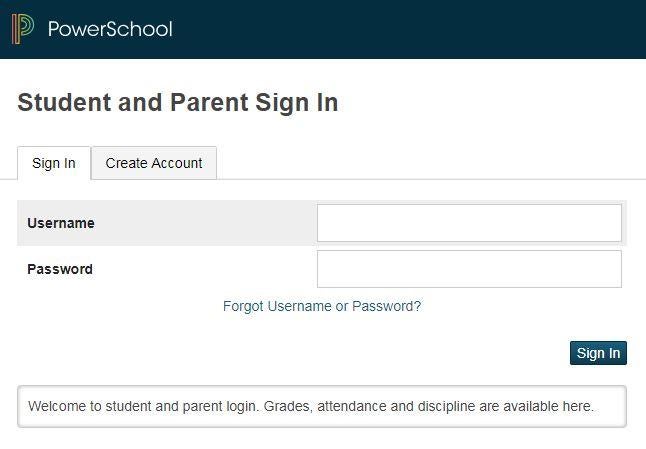Viewport: 646px width, 449px height.
Task: Click the PowerSchool wordmark in header
Action: pyautogui.click(x=110, y=29)
